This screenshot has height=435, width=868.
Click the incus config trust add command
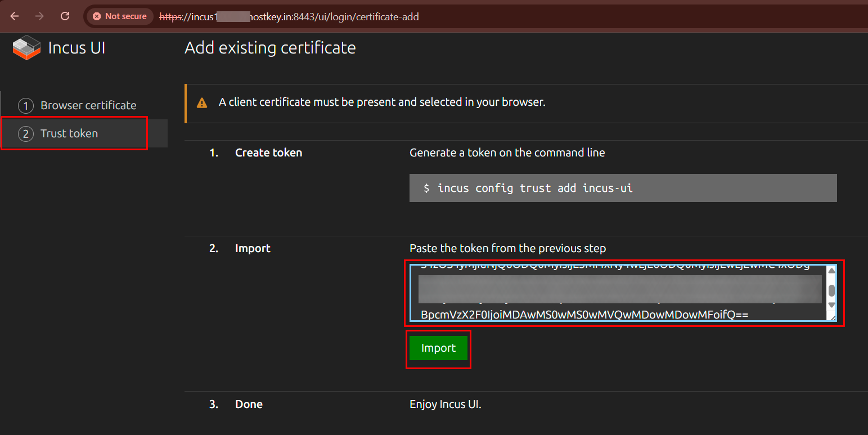click(528, 188)
